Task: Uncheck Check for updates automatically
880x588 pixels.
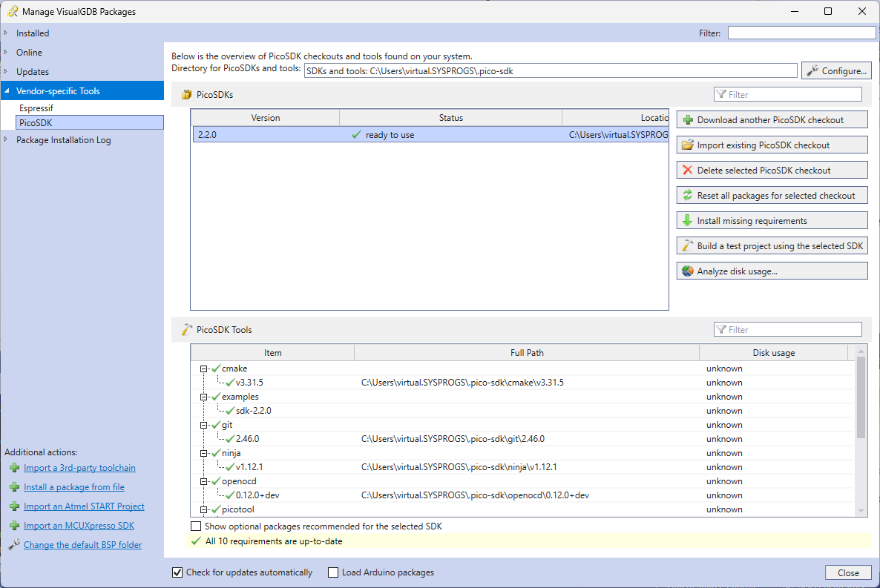Action: [x=177, y=572]
